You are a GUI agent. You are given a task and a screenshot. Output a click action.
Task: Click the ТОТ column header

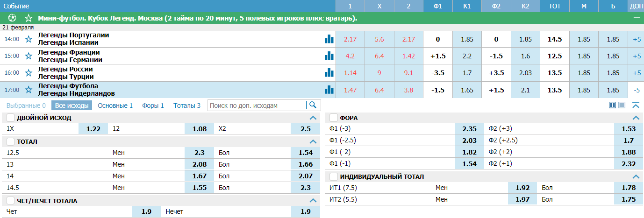click(x=554, y=6)
